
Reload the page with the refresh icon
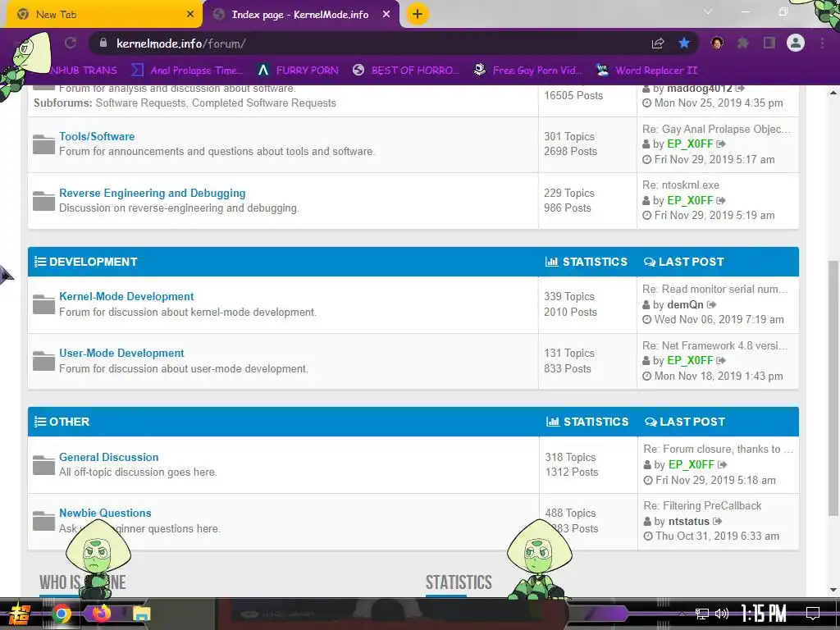(x=71, y=43)
